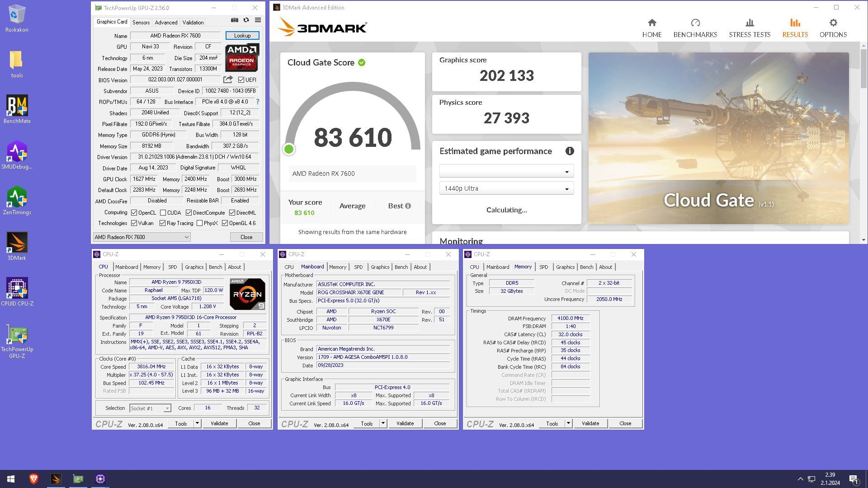Open GPU selection dropdown AMD Radeon RX 7600
This screenshot has width=868, height=488.
tap(142, 237)
